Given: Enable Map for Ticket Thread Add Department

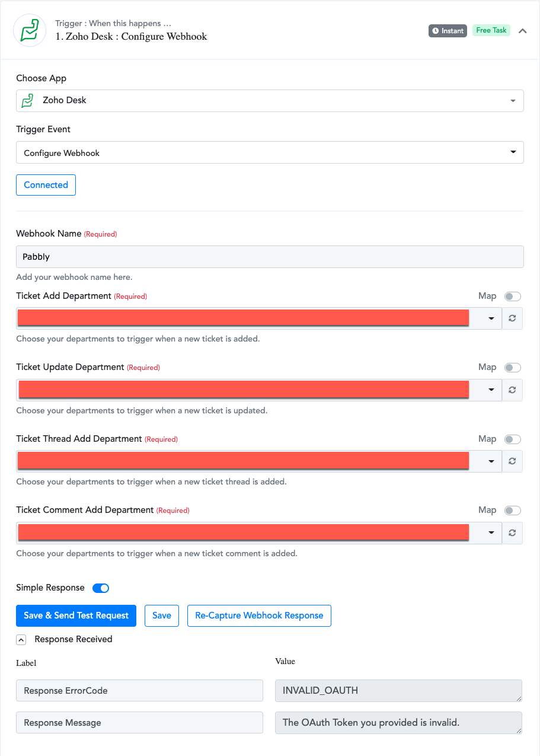Looking at the screenshot, I should 513,439.
